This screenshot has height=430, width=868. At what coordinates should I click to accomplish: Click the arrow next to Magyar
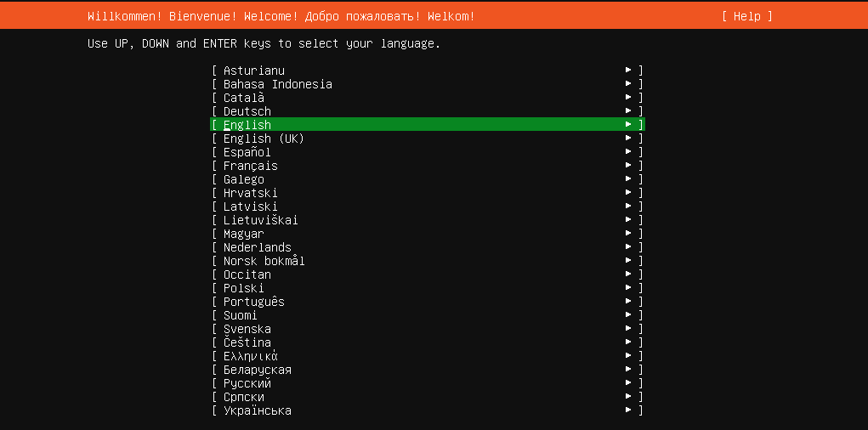click(x=628, y=234)
